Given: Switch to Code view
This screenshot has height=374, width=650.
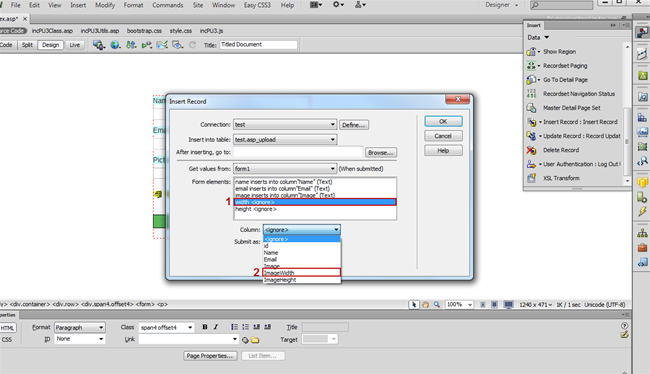Looking at the screenshot, I should [6, 45].
